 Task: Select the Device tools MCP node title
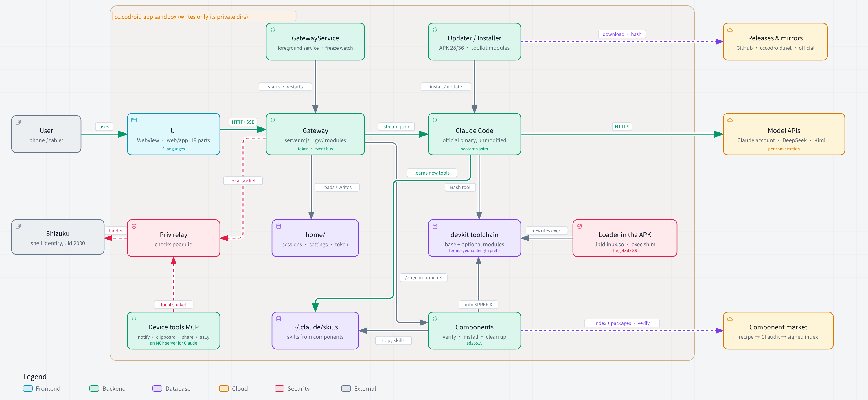tap(174, 327)
